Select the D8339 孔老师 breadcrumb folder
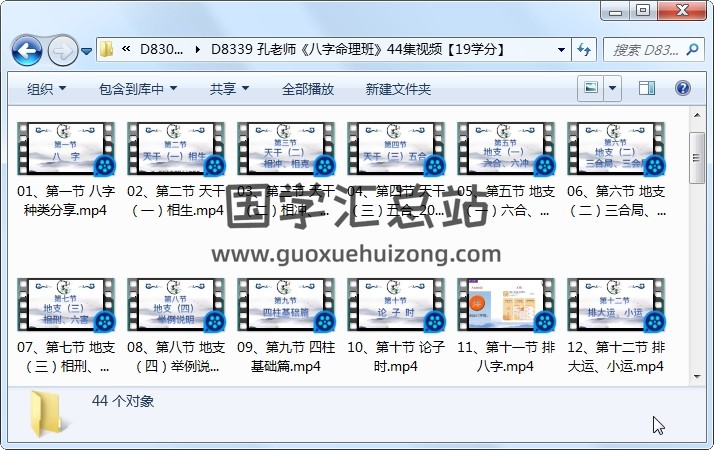 tap(357, 49)
